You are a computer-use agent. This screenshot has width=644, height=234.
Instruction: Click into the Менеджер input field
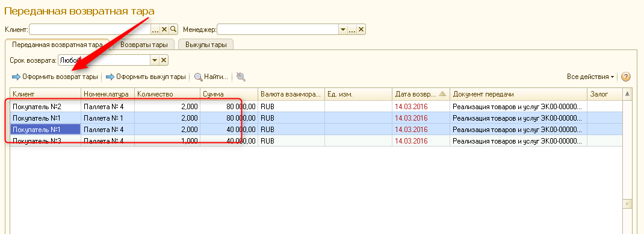277,30
